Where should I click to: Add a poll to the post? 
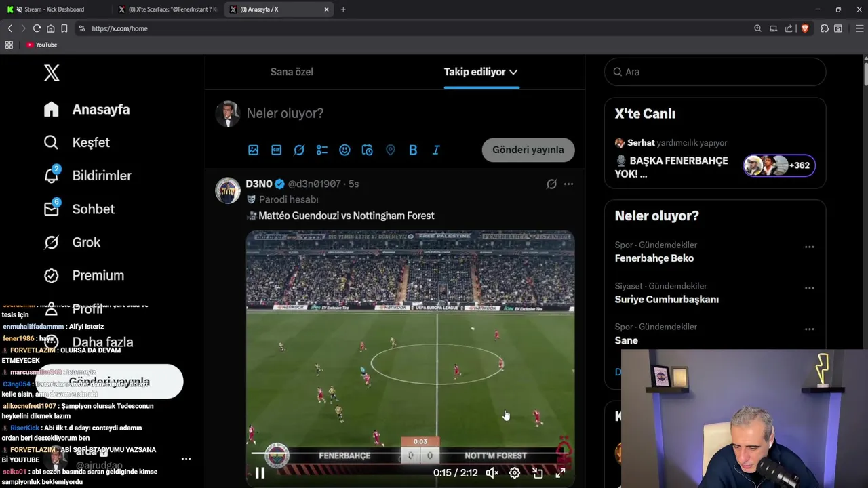tap(322, 150)
